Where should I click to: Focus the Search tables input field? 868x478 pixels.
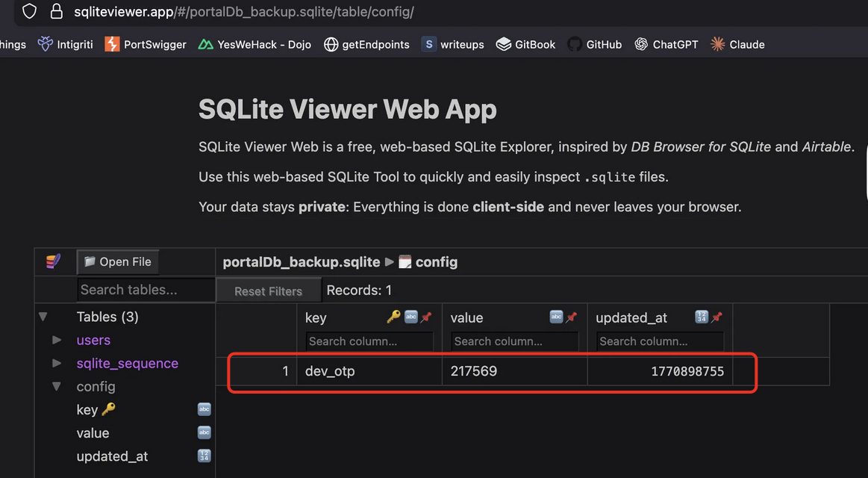[145, 290]
